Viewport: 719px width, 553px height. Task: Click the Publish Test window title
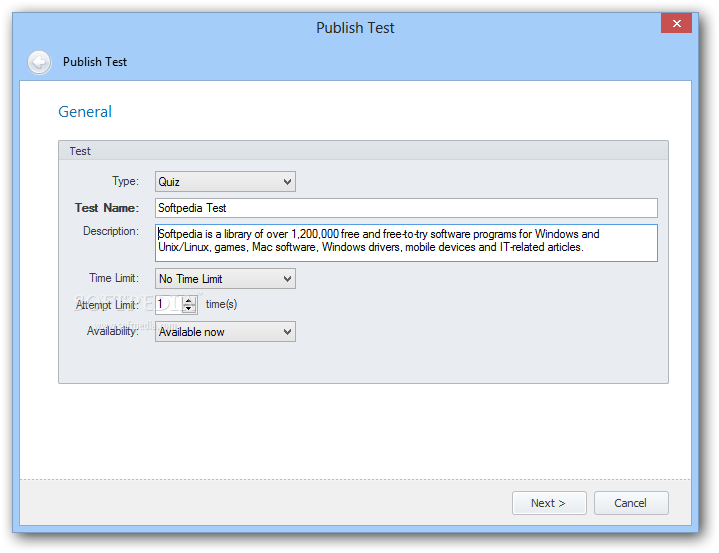tap(355, 28)
